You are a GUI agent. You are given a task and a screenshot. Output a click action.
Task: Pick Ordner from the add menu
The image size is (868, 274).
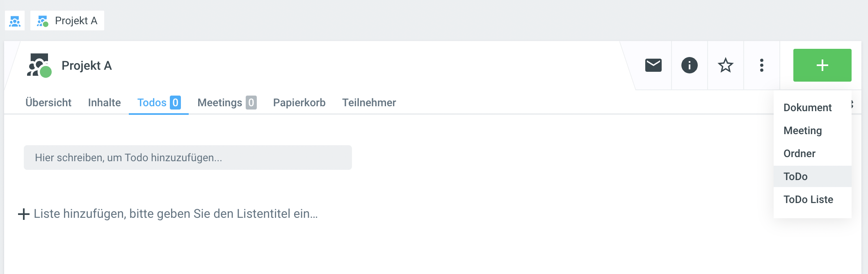[799, 153]
